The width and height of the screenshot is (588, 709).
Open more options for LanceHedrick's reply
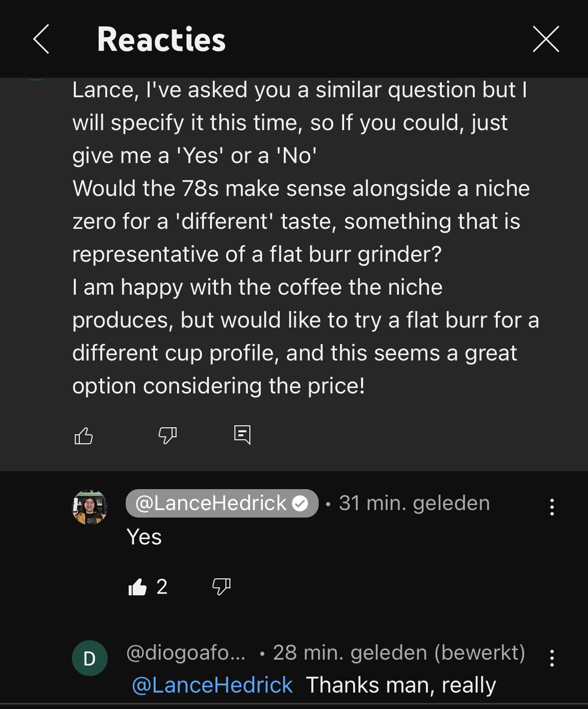pos(552,507)
